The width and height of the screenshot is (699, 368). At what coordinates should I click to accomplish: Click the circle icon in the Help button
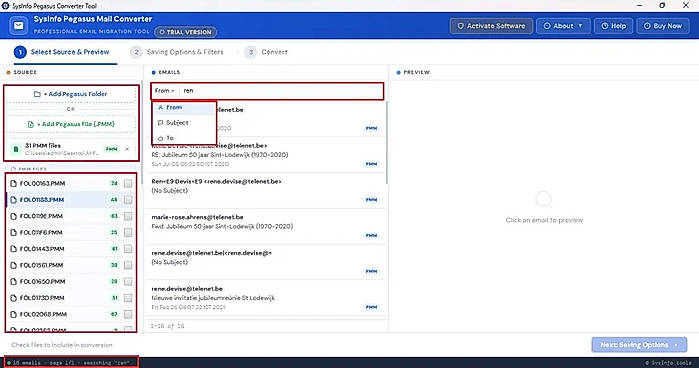tap(604, 26)
